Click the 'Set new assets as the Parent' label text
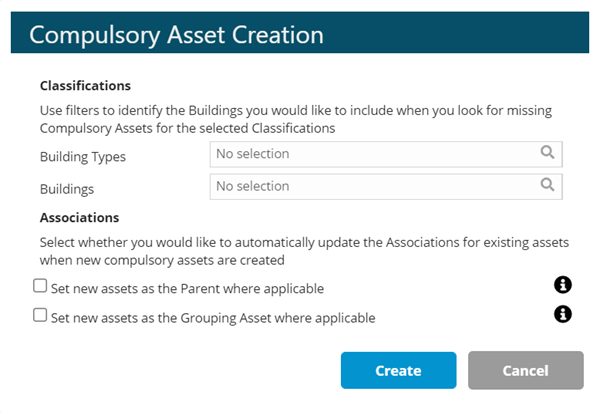The image size is (600, 412). click(187, 289)
